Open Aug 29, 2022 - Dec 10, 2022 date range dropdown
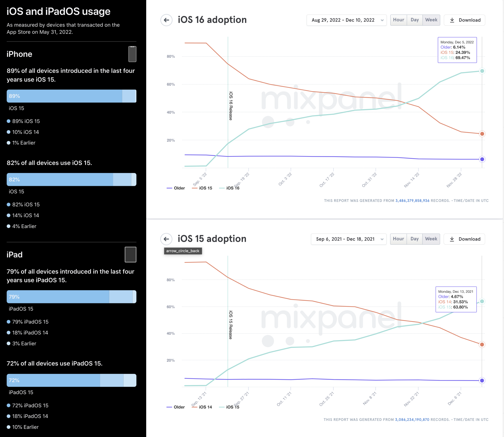The height and width of the screenshot is (437, 504). pyautogui.click(x=343, y=20)
